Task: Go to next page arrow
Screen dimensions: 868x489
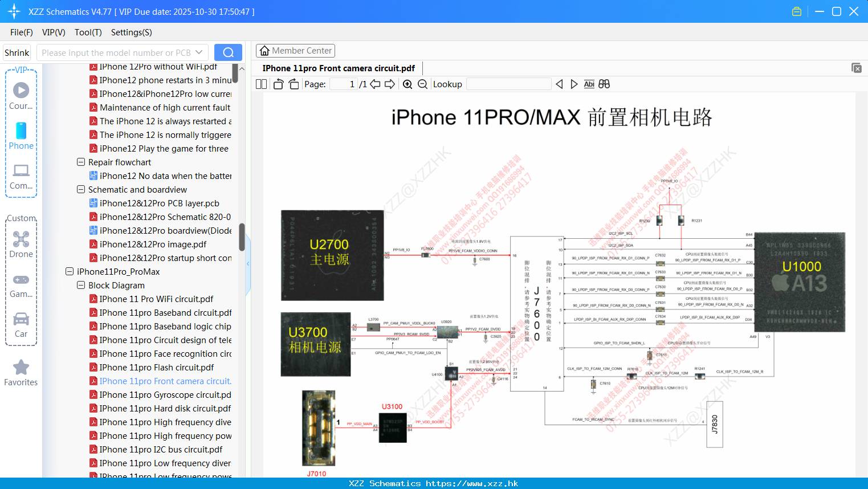Action: coord(390,84)
